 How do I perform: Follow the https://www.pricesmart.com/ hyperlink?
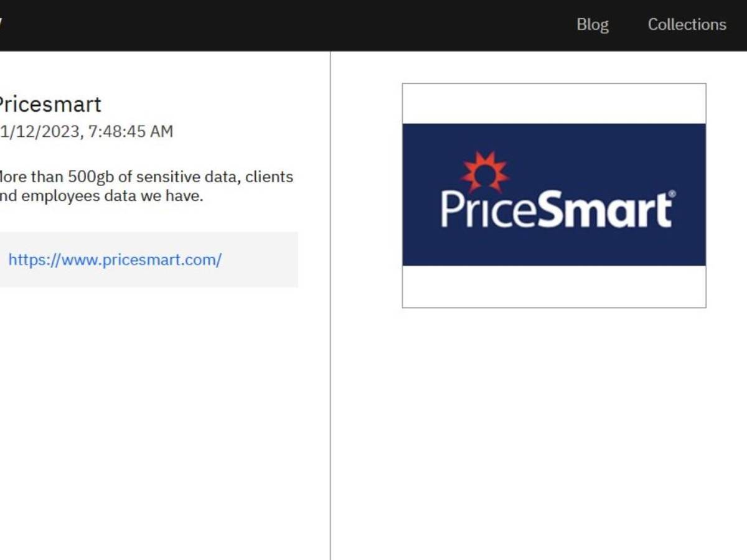pyautogui.click(x=115, y=260)
